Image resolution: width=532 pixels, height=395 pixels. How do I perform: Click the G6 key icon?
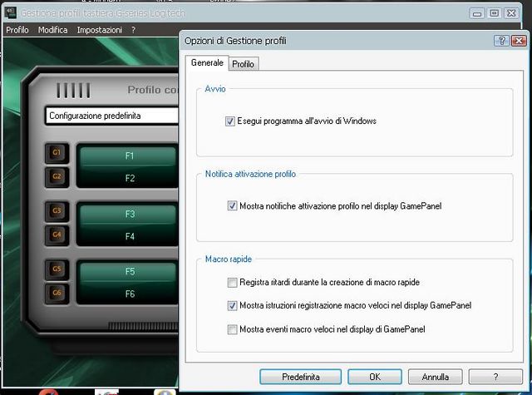point(57,293)
